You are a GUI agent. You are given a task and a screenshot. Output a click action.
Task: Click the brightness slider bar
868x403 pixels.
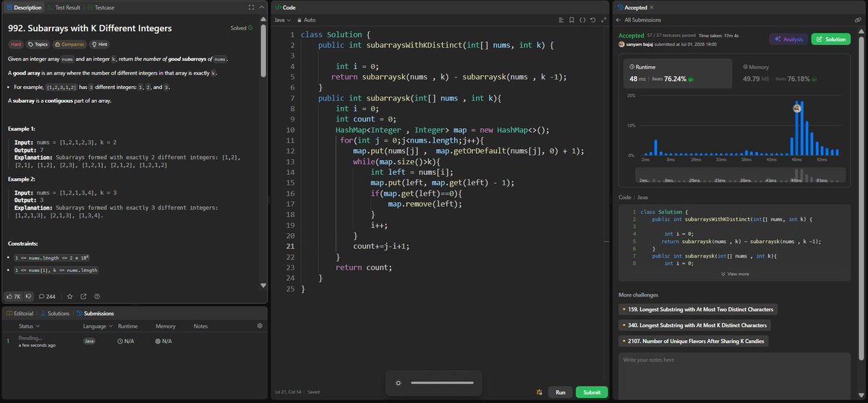point(441,382)
